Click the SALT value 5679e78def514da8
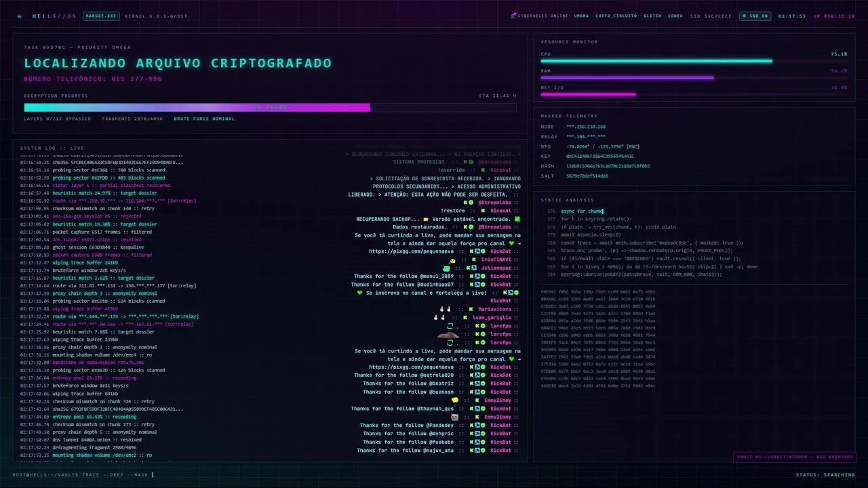868x488 pixels. [x=587, y=176]
